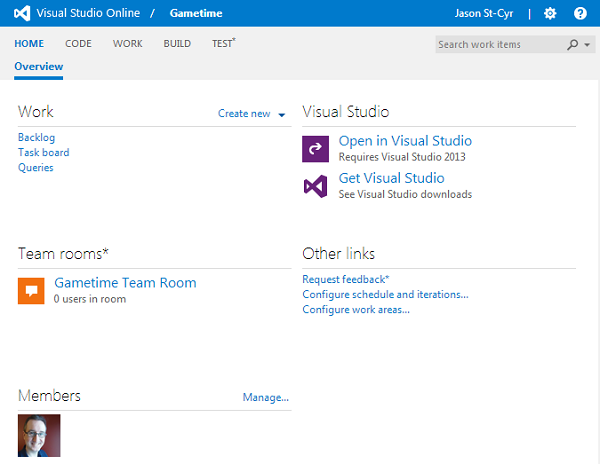This screenshot has width=600, height=464.
Task: Click the Open in Visual Studio link
Action: 405,141
